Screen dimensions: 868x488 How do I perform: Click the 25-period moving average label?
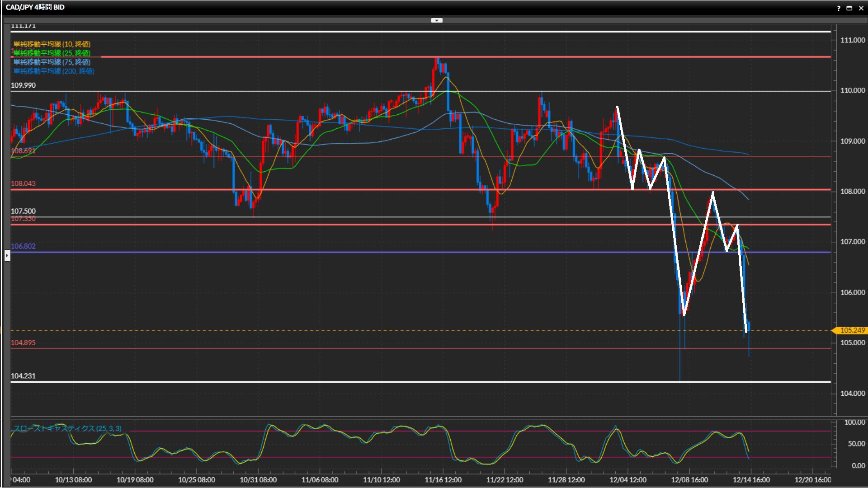click(x=52, y=53)
